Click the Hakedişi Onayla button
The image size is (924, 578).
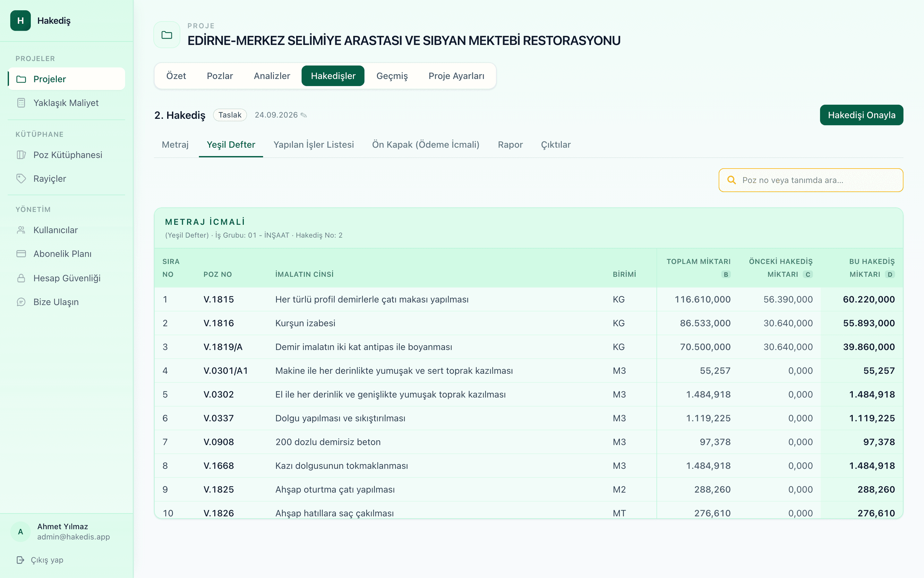(861, 115)
